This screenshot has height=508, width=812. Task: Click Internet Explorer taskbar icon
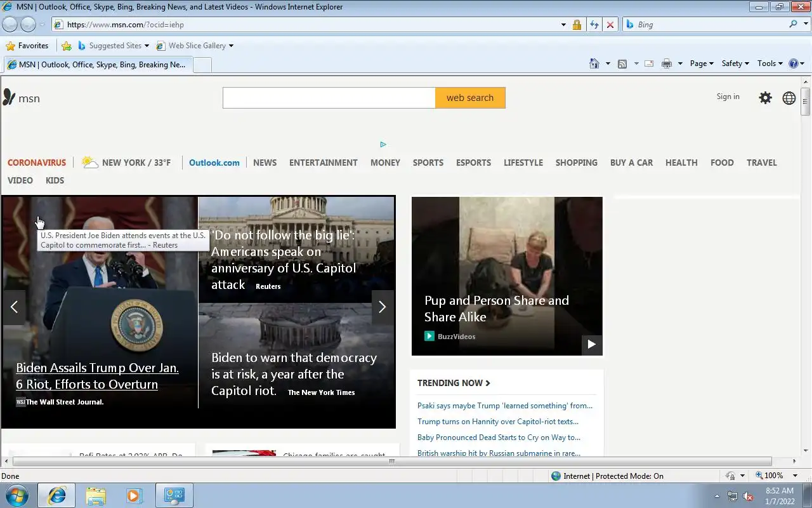(x=56, y=495)
